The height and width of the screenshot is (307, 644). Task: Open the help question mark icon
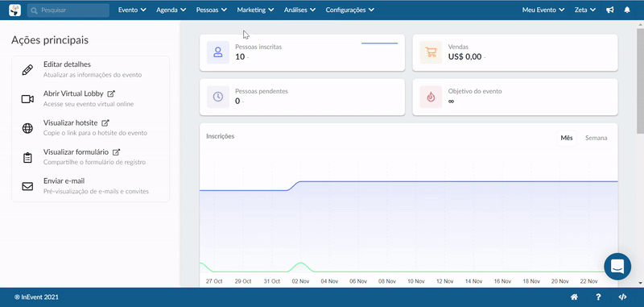click(x=598, y=297)
